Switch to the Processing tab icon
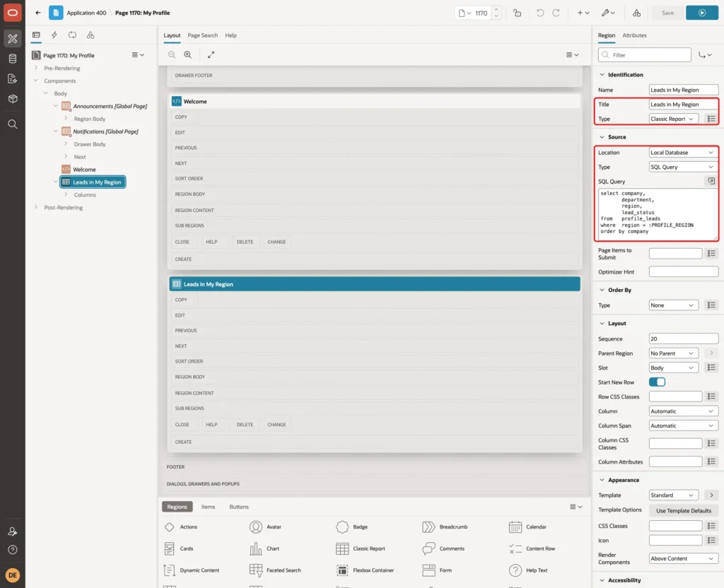724x588 pixels. (73, 35)
